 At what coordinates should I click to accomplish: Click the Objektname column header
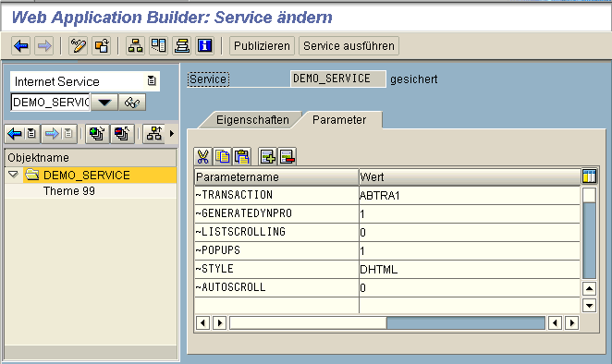tap(91, 158)
